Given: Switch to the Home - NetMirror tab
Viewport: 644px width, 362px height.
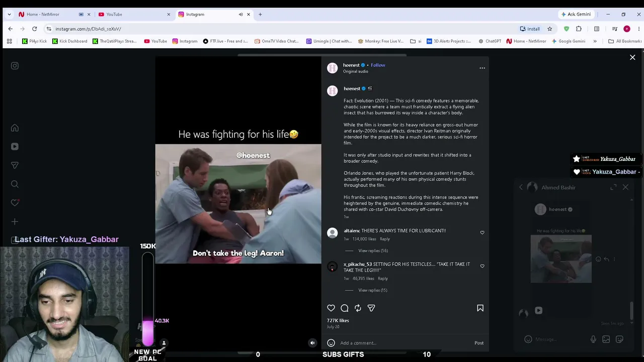Looking at the screenshot, I should pos(49,14).
